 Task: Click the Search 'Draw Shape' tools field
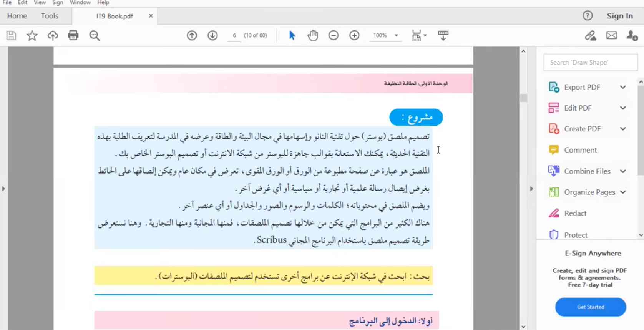tap(591, 62)
